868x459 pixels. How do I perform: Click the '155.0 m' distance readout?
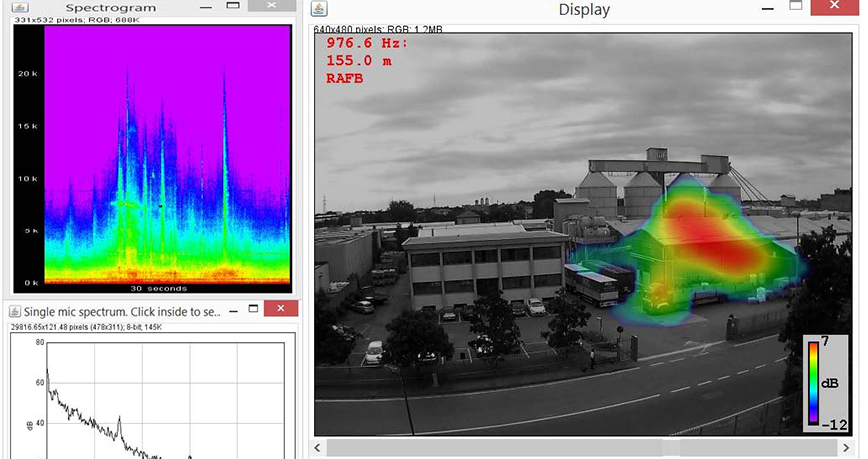tap(359, 61)
